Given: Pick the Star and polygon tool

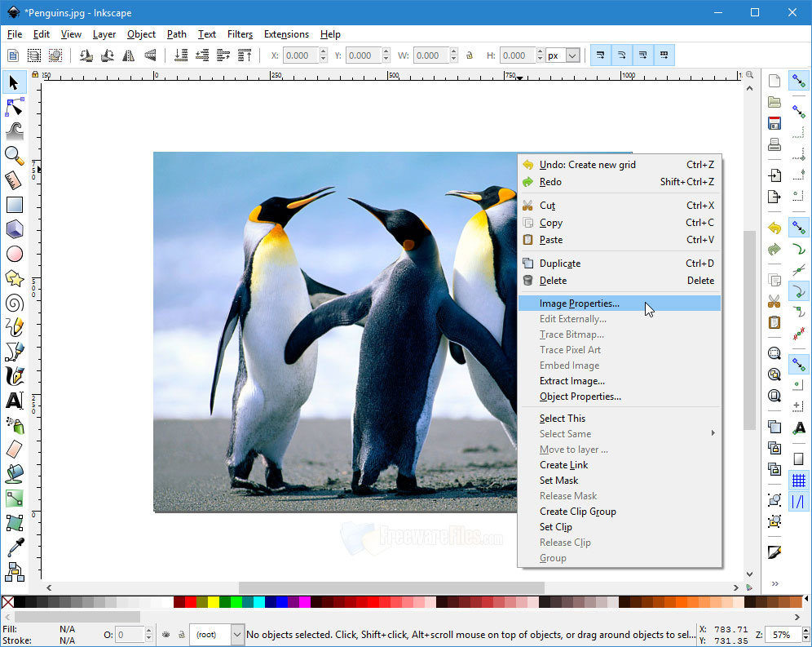Looking at the screenshot, I should click(14, 278).
